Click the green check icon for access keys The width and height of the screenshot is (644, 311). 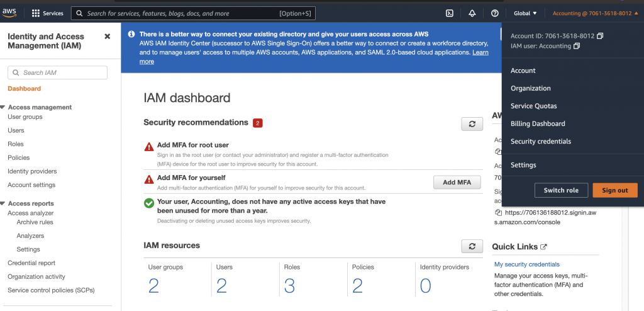(x=149, y=203)
